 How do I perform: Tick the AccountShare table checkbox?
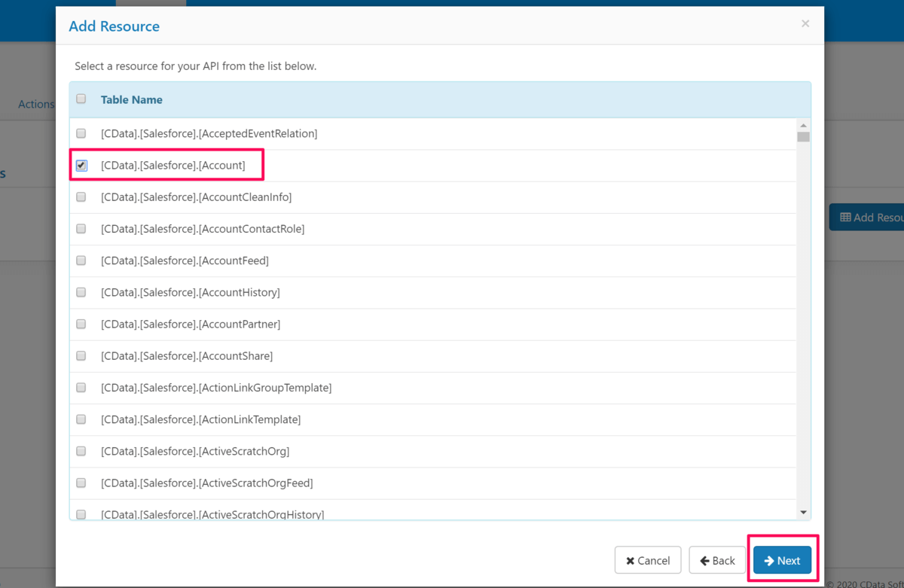tap(81, 355)
